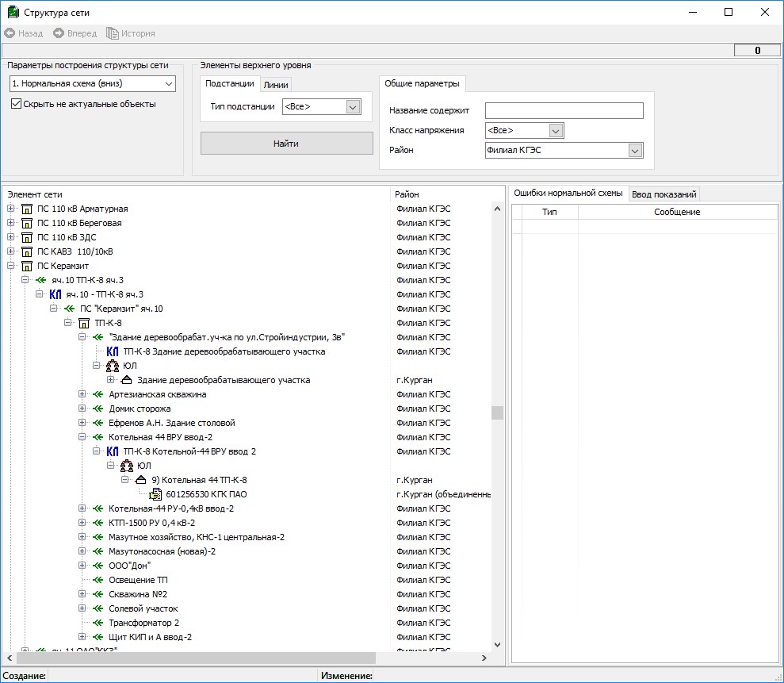Toggle Скрыть не актуальные объекты checkbox
784x683 pixels.
tap(16, 104)
